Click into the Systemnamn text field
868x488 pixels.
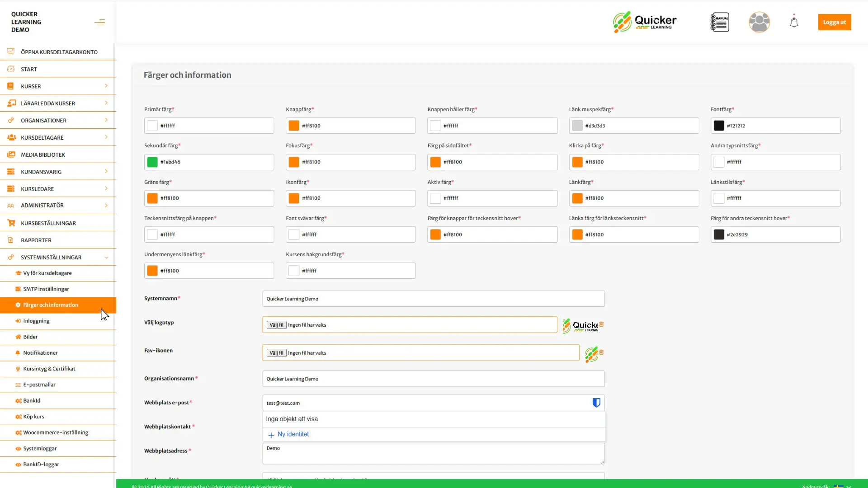coord(433,299)
